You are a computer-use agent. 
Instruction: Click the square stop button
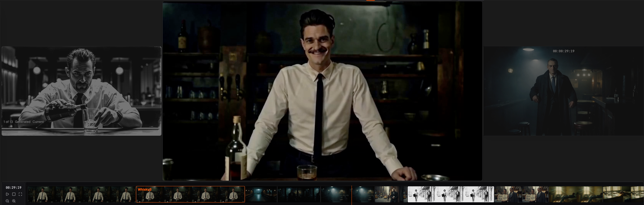coord(14,194)
